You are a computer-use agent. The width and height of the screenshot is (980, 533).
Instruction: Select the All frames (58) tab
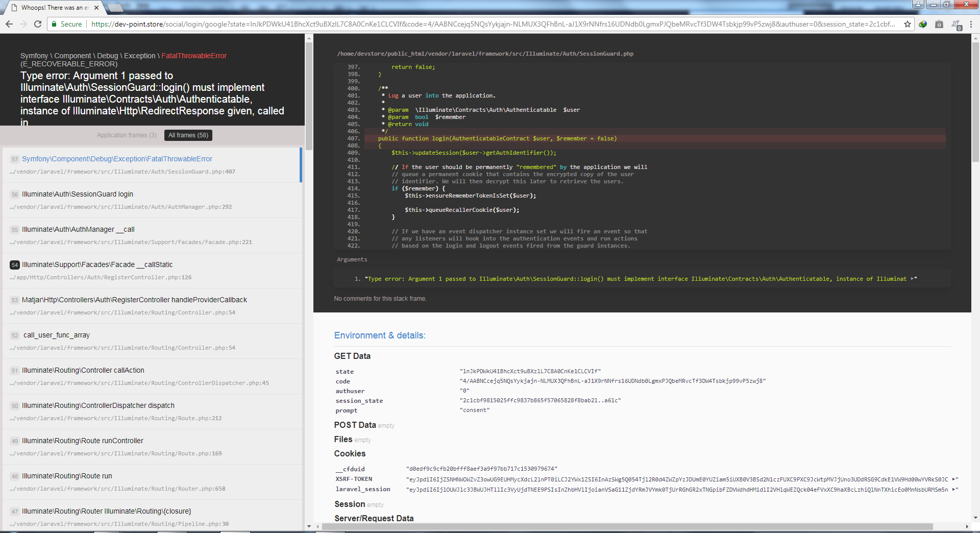[188, 135]
